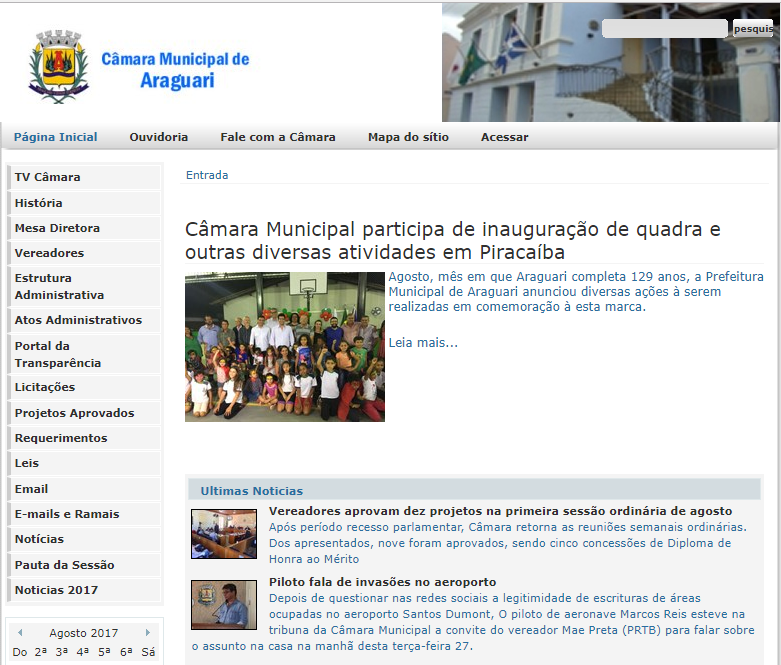The height and width of the screenshot is (665, 781).
Task: Go to Licitações in sidebar
Action: click(45, 387)
